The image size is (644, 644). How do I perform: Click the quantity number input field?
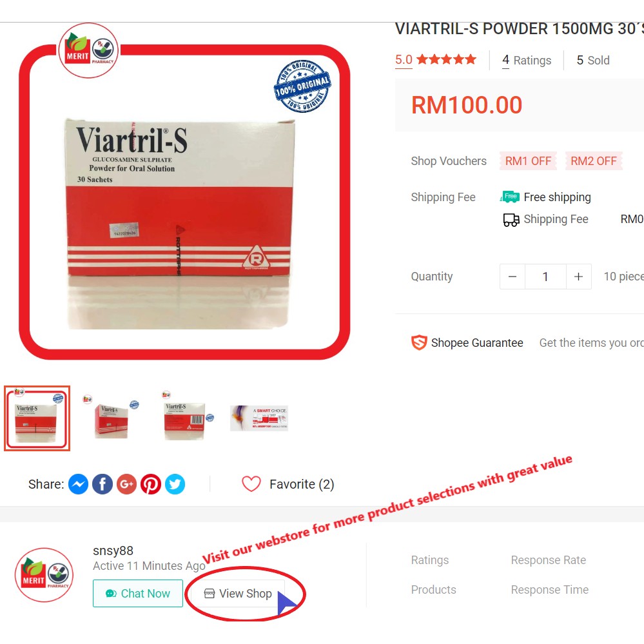coord(545,277)
